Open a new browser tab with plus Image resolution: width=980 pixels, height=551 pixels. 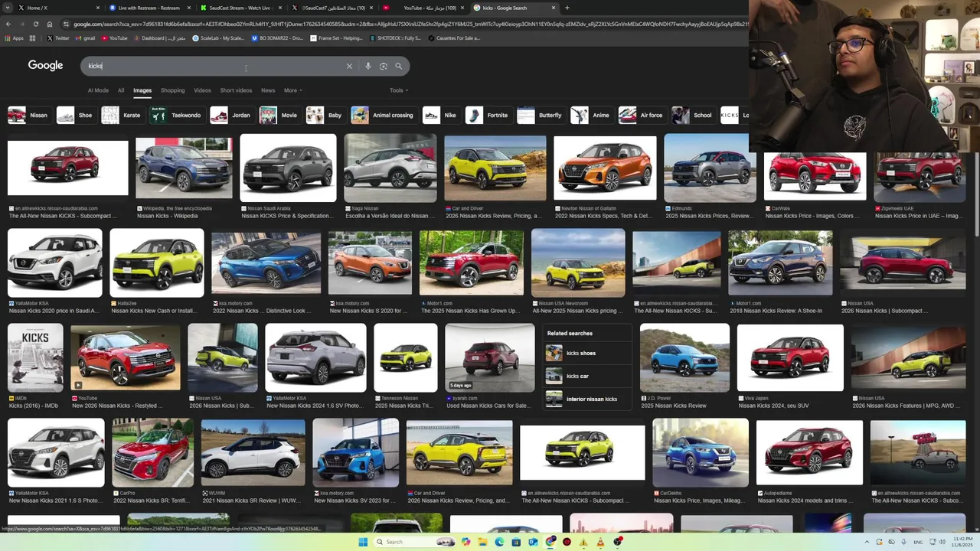click(567, 8)
